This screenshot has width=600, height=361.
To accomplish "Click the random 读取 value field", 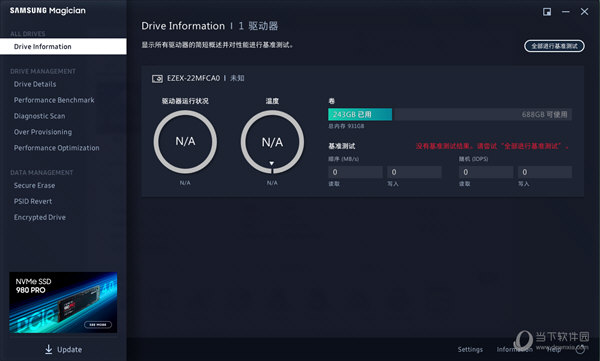I will (486, 172).
